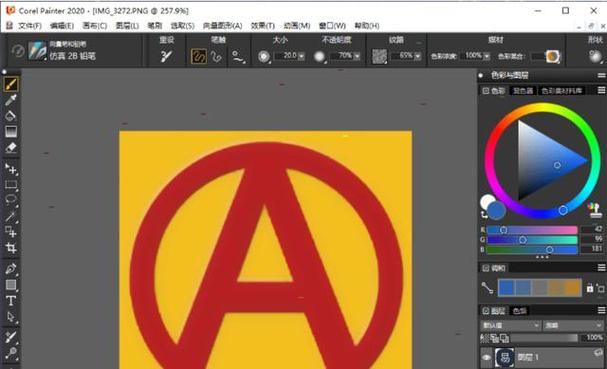Switch to the 混色器 mixer tab
The image size is (607, 369).
pos(523,91)
